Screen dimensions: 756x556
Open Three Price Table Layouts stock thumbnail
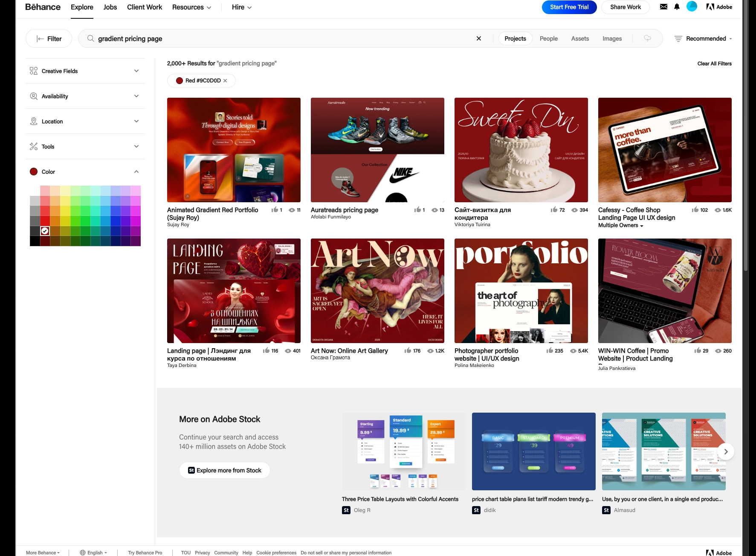(403, 451)
